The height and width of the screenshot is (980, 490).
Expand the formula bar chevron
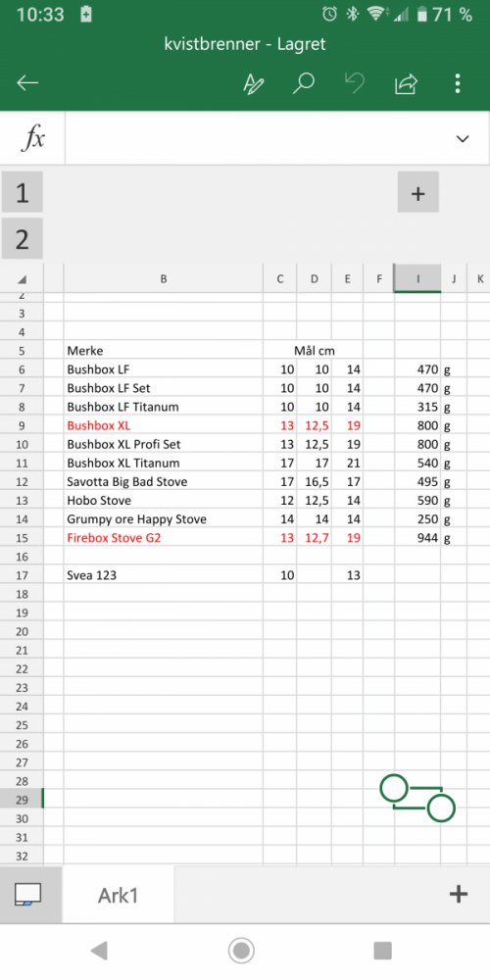(x=463, y=139)
